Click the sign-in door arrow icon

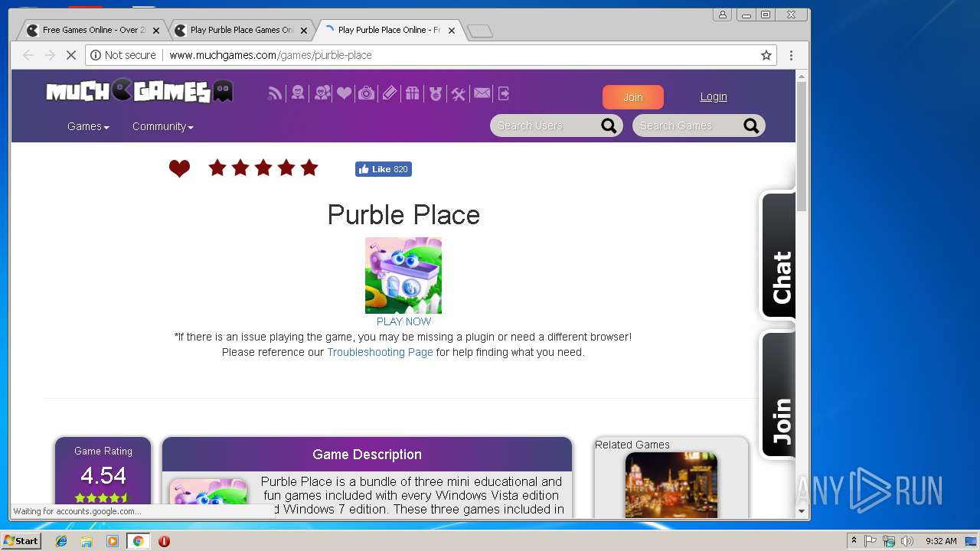503,93
